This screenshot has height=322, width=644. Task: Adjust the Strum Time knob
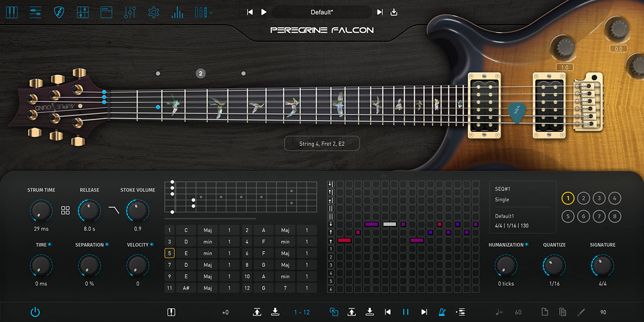click(x=41, y=211)
